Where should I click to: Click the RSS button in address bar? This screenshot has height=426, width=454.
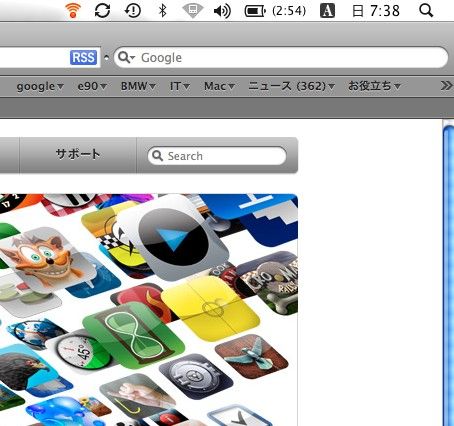point(83,57)
